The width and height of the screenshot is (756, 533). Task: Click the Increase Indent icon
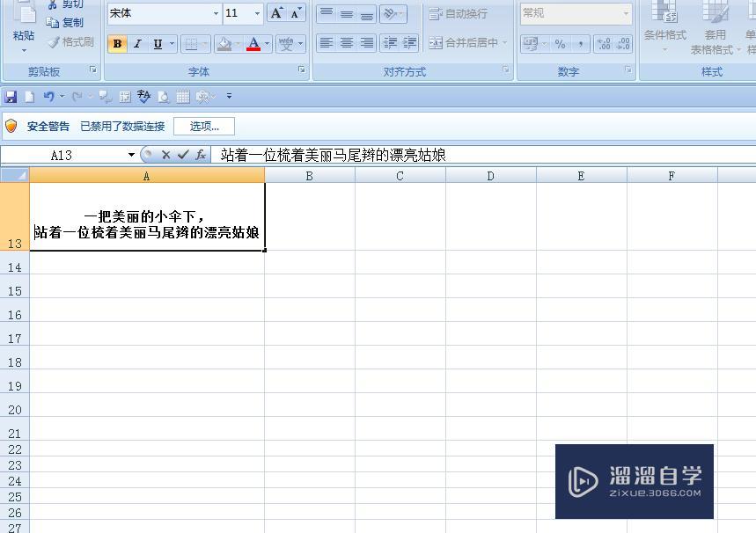click(x=409, y=43)
